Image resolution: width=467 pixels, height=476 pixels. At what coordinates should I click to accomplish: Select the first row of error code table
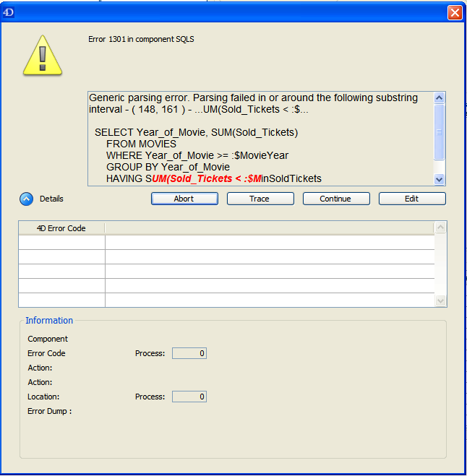tap(226, 242)
